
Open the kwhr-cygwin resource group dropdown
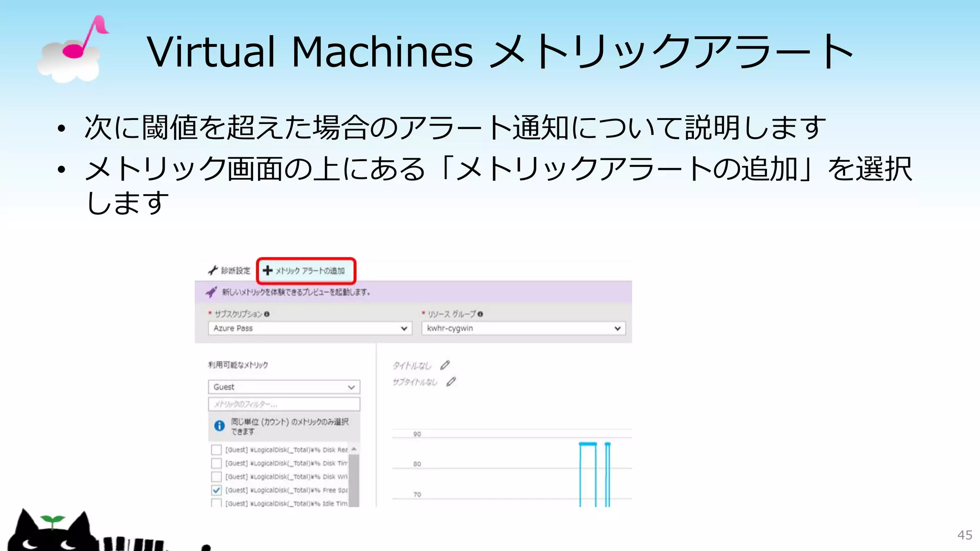pos(523,328)
